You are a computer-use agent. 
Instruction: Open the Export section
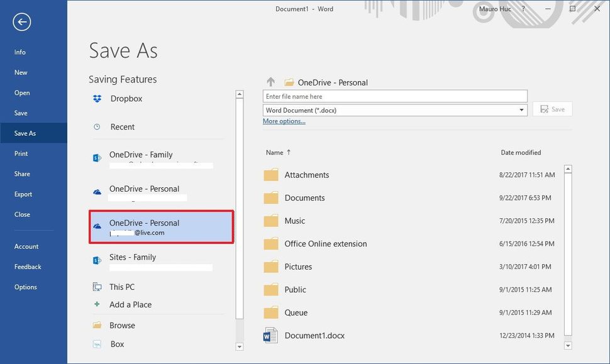23,194
